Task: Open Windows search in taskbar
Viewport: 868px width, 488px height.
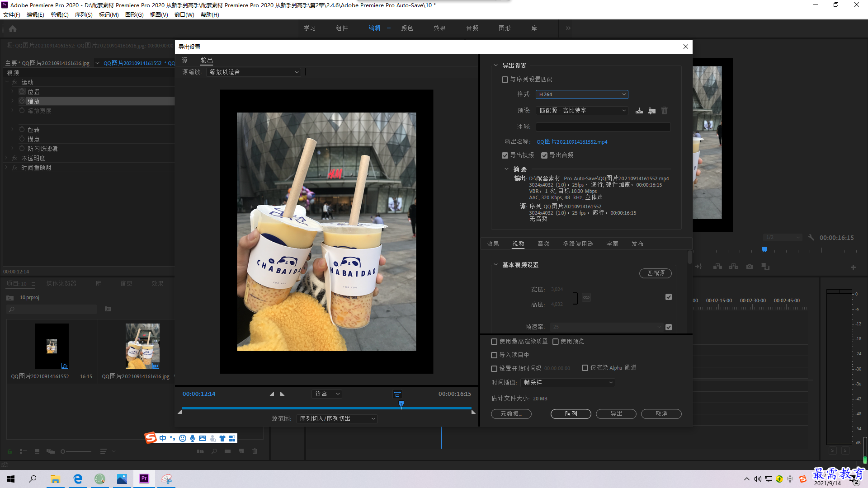Action: [x=33, y=479]
